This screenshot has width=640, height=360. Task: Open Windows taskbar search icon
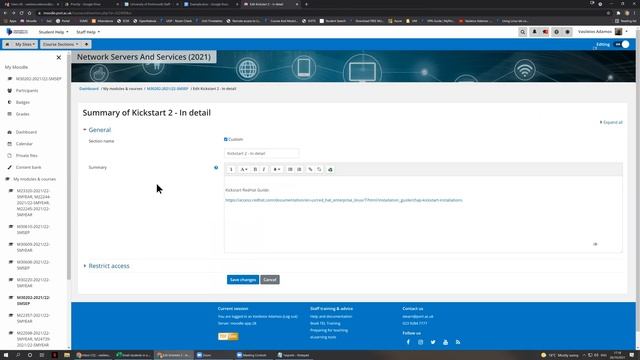click(x=18, y=355)
